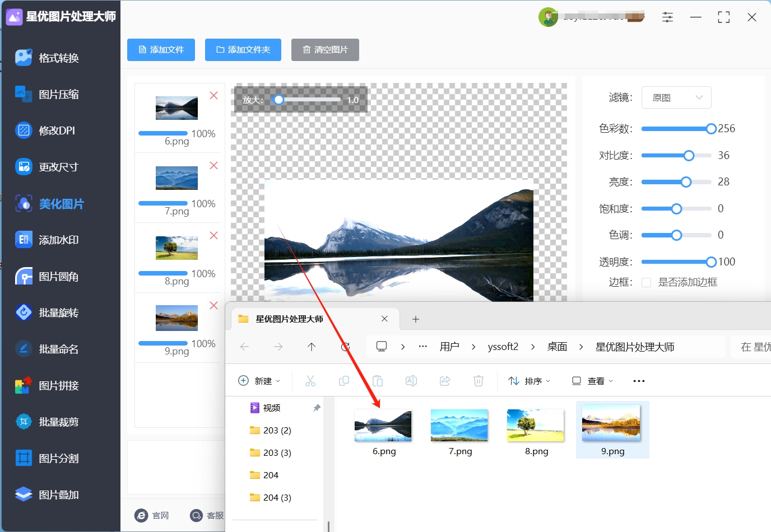
Task: Close the 星优图片处理大师 Explorer tab
Action: [x=384, y=319]
